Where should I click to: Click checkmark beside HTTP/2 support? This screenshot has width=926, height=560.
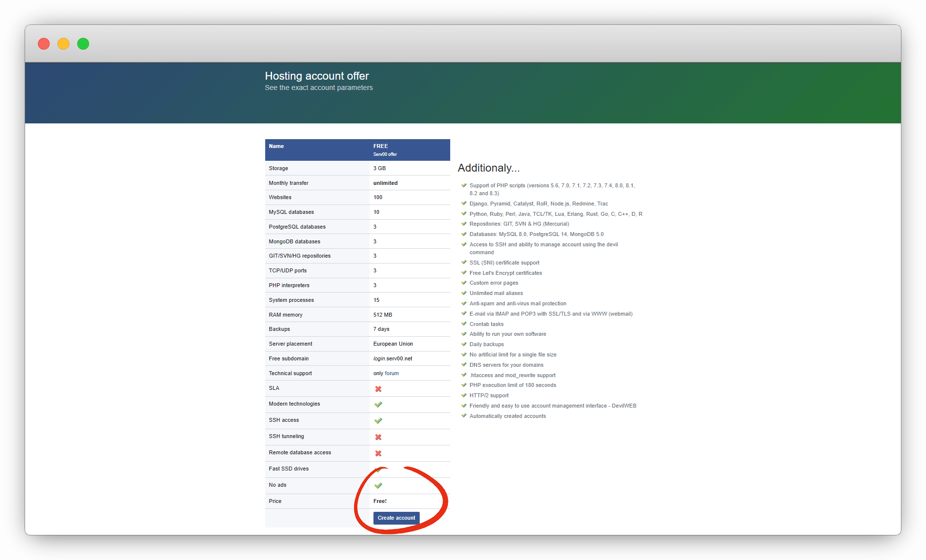pos(463,395)
